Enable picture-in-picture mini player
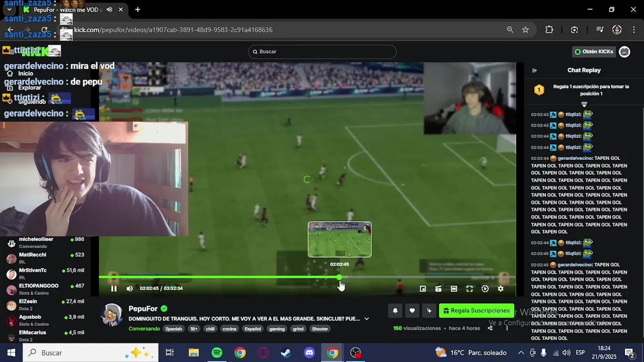Viewport: 644px width, 362px height. 423,289
